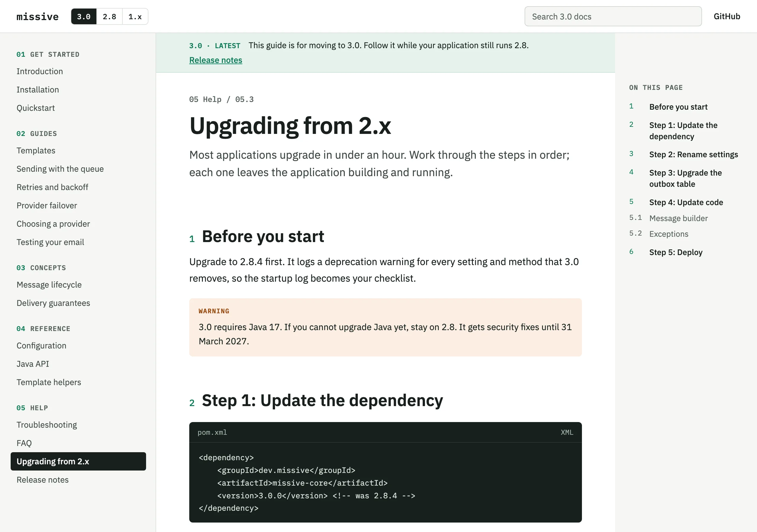Jump to Step 2: Rename settings
This screenshot has height=532, width=757.
[x=693, y=155]
